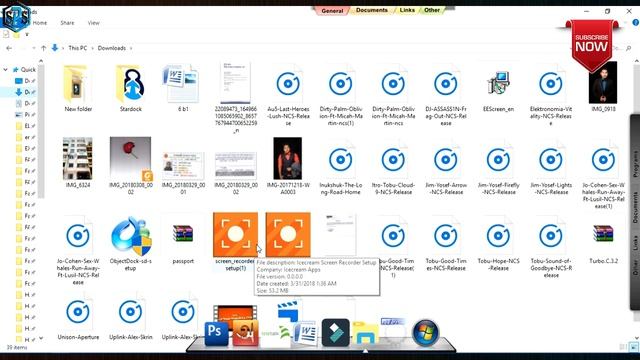
Task: Launch Filmora from the dock
Action: point(335,333)
